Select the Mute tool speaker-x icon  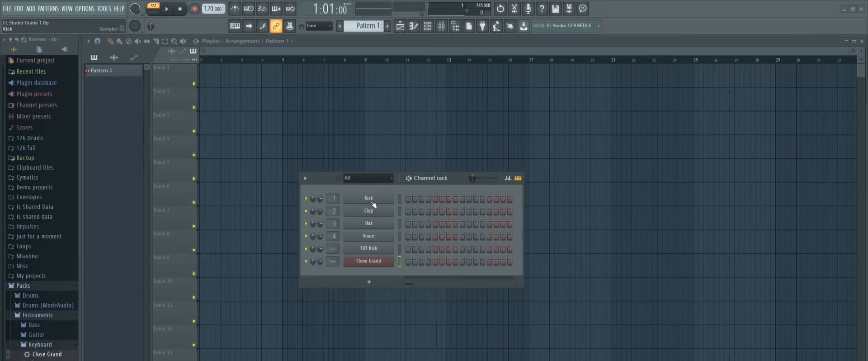137,41
